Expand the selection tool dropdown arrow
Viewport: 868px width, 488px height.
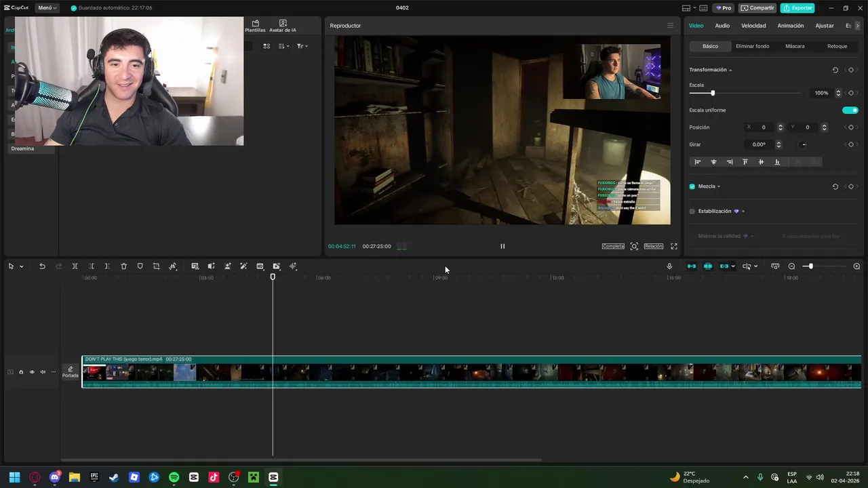click(x=21, y=266)
